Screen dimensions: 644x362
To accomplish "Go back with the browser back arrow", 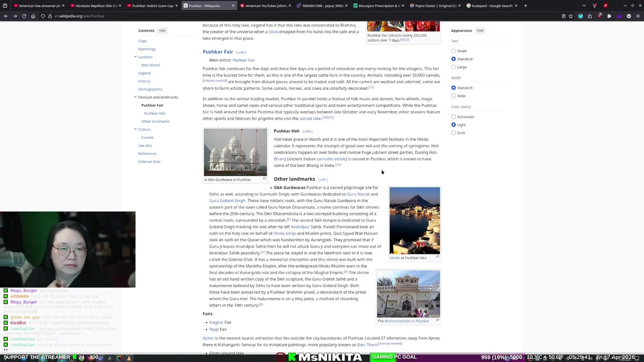I will click(6, 16).
